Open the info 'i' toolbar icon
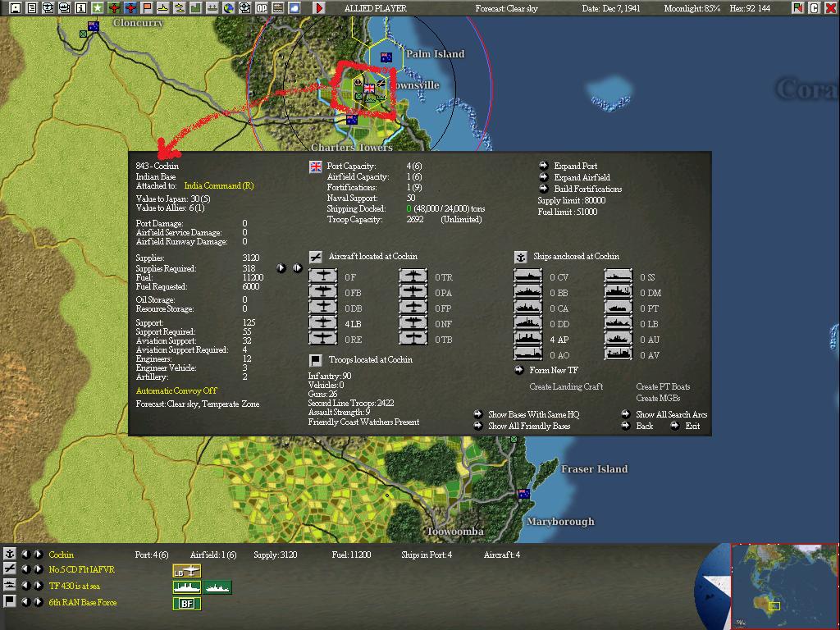 81,8
